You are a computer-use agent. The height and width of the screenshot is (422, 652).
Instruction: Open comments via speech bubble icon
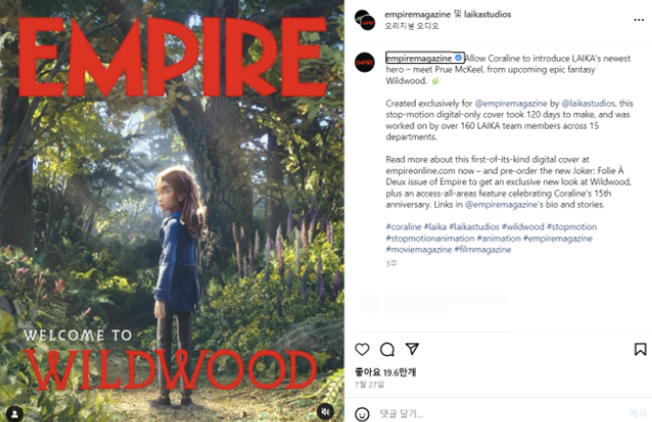pos(387,349)
